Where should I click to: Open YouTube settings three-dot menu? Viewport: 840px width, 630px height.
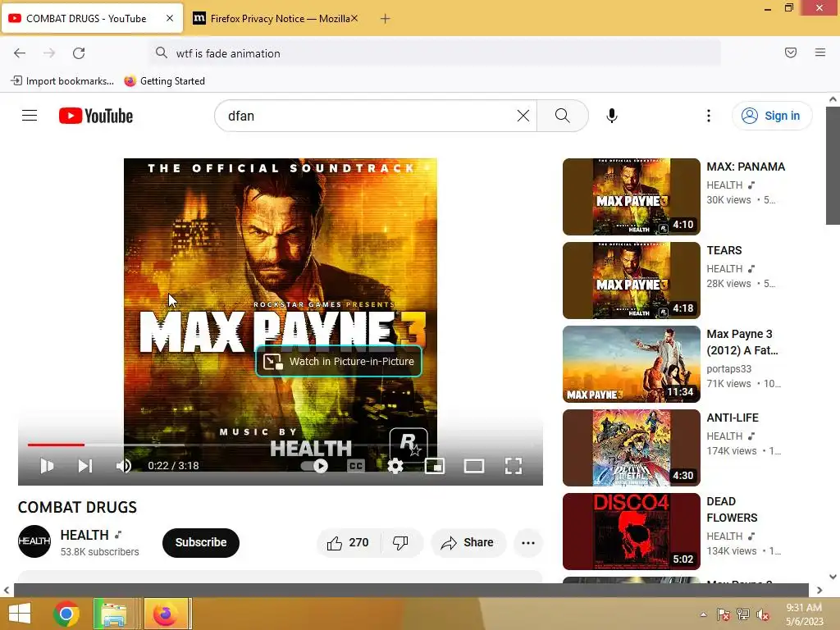(x=708, y=116)
